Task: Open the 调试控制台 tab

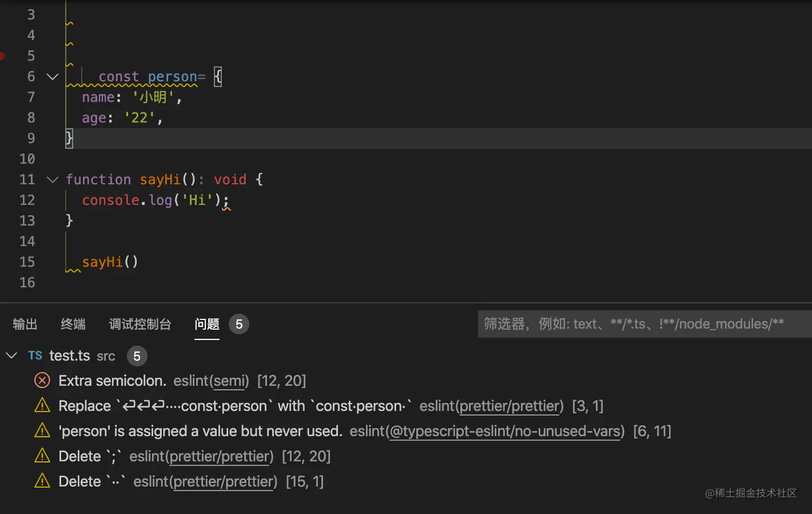Action: [140, 324]
